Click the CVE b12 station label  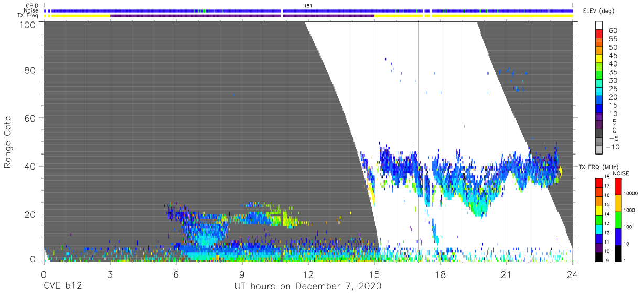point(62,287)
